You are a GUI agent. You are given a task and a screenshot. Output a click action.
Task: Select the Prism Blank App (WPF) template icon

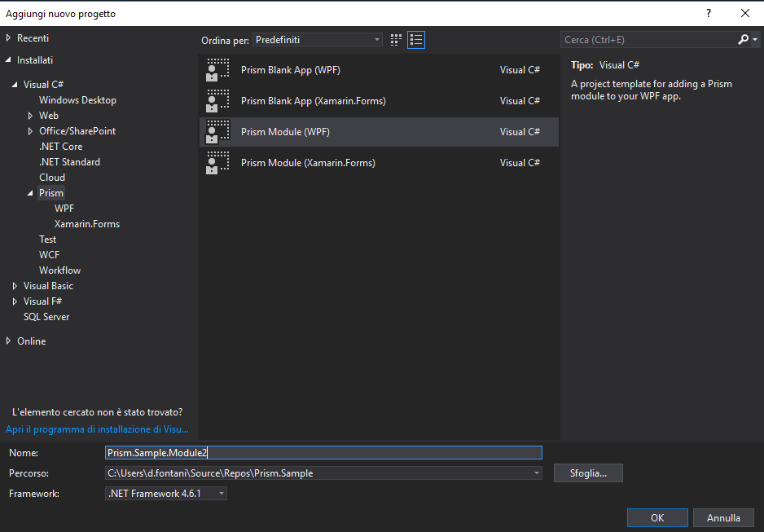tap(217, 69)
